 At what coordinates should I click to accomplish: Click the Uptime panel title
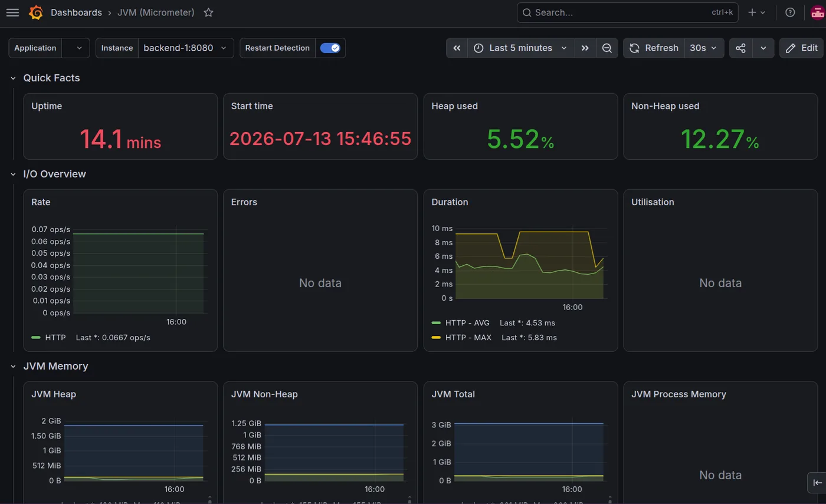(x=47, y=106)
